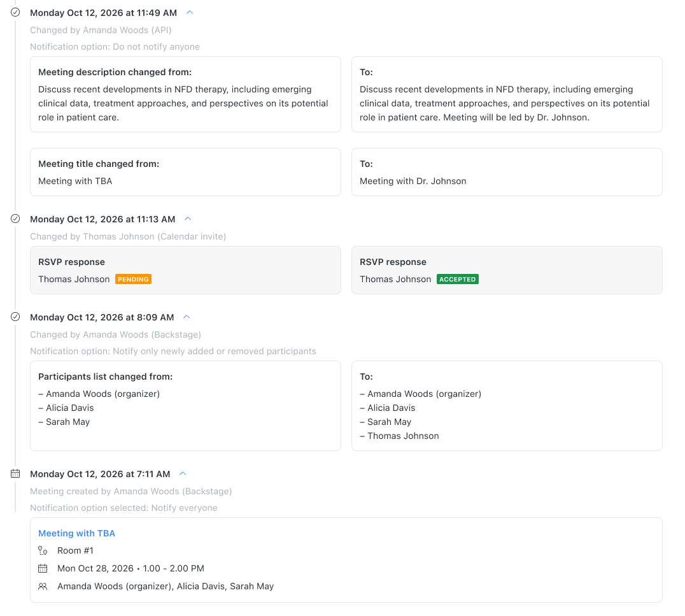Click 'Notify only newly added or removed participants' line
Screen dimensions: 685x616
(173, 350)
